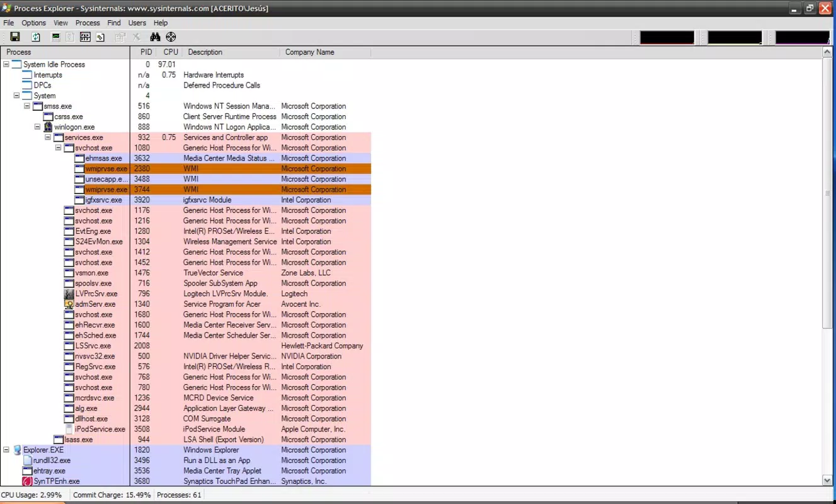The image size is (836, 504).
Task: Click the Refresh Now toolbar icon
Action: [x=36, y=37]
